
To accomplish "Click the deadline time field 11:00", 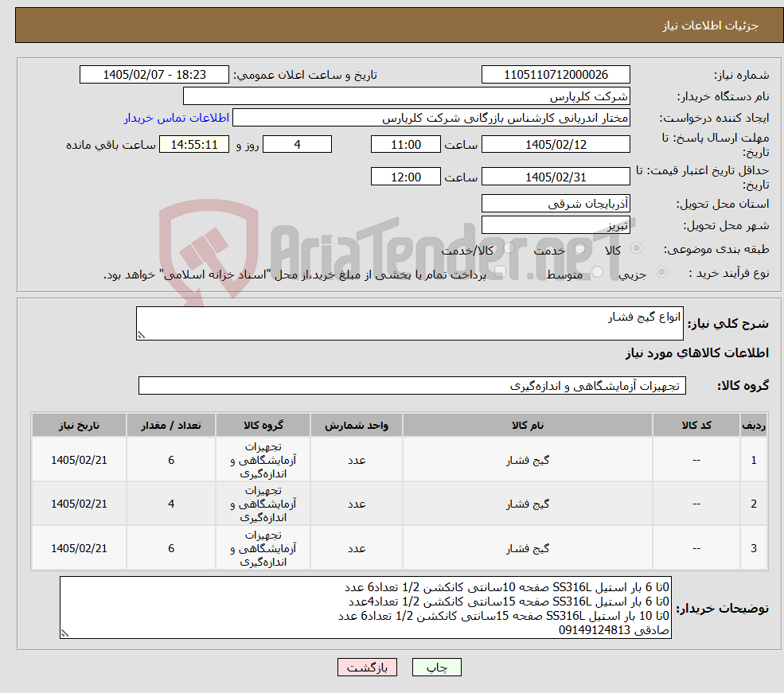I will tap(405, 144).
